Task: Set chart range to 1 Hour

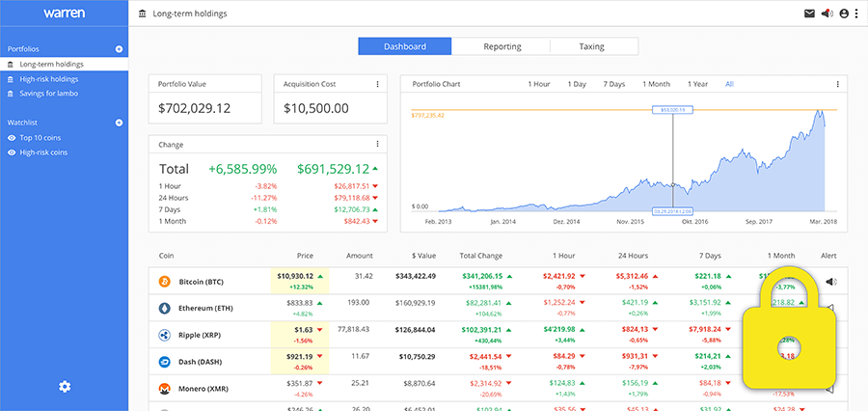Action: coord(538,84)
